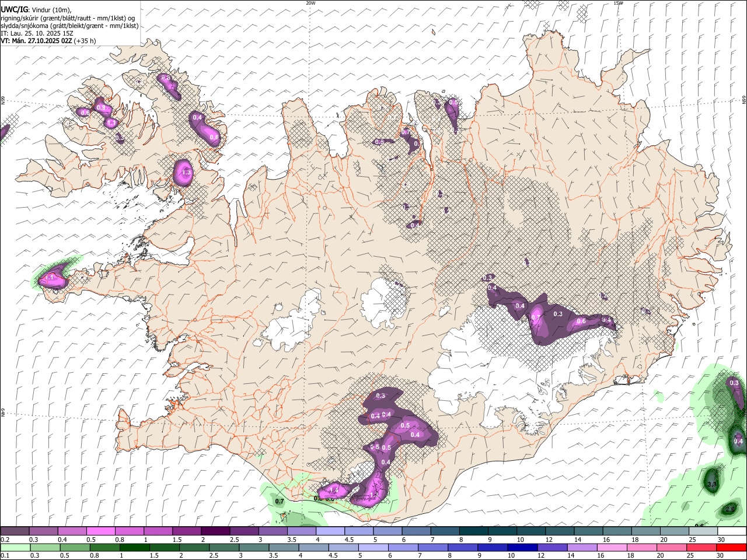Click the 0.1 label in the bottom legend row
This screenshot has height=560, width=747.
tap(5, 555)
